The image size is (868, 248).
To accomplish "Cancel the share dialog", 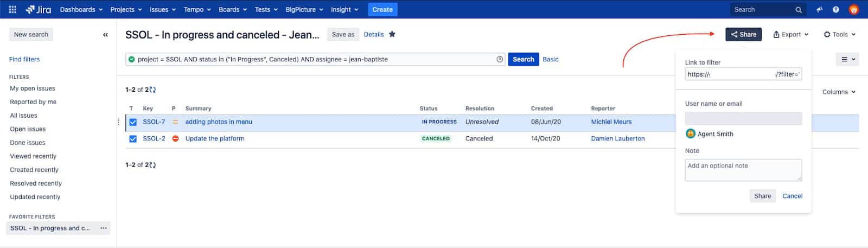I will point(792,196).
